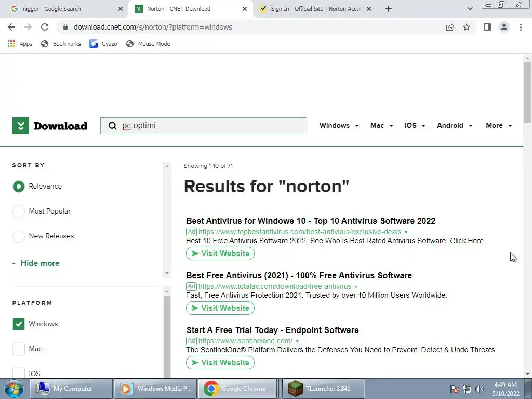The height and width of the screenshot is (399, 532).
Task: Expand the Mac navigation dropdown
Action: (382, 126)
